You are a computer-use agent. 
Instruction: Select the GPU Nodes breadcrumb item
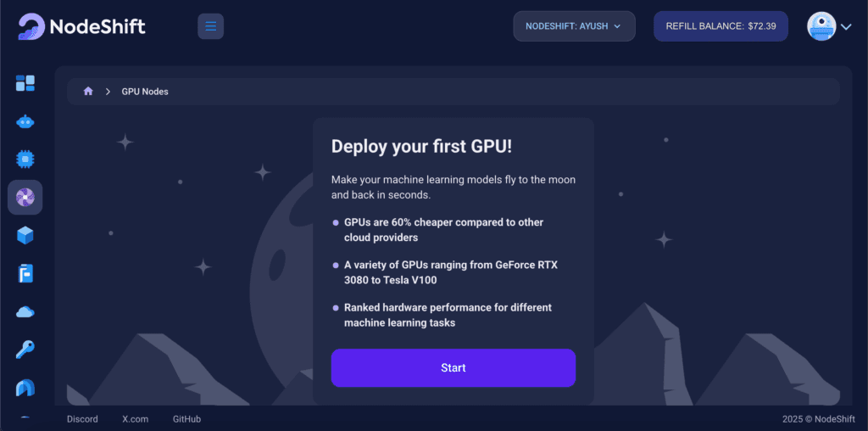coord(145,92)
